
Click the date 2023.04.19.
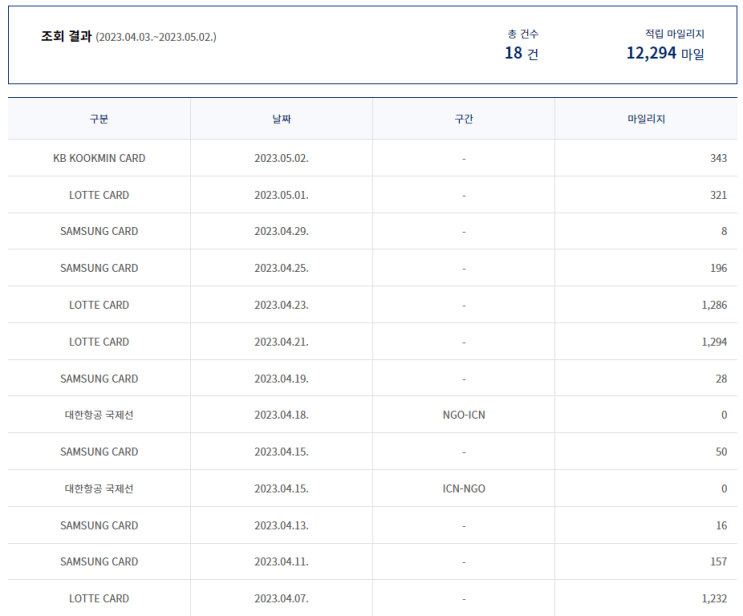[281, 379]
